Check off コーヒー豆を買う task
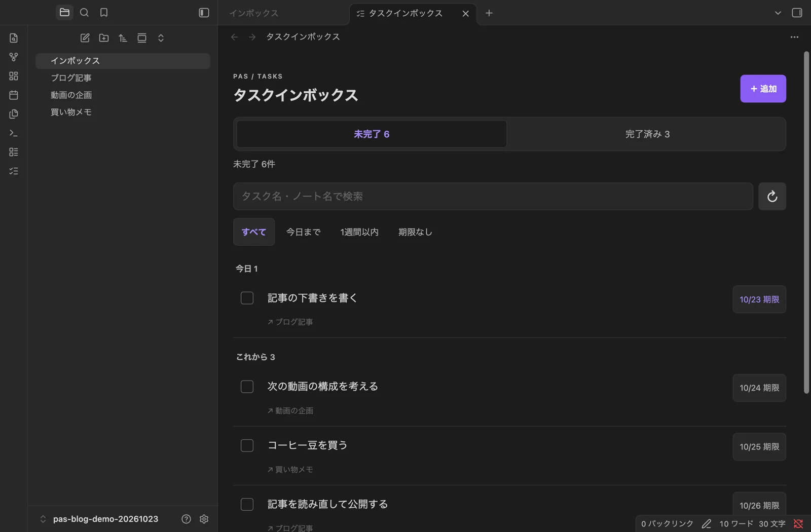This screenshot has width=811, height=532. [x=247, y=445]
